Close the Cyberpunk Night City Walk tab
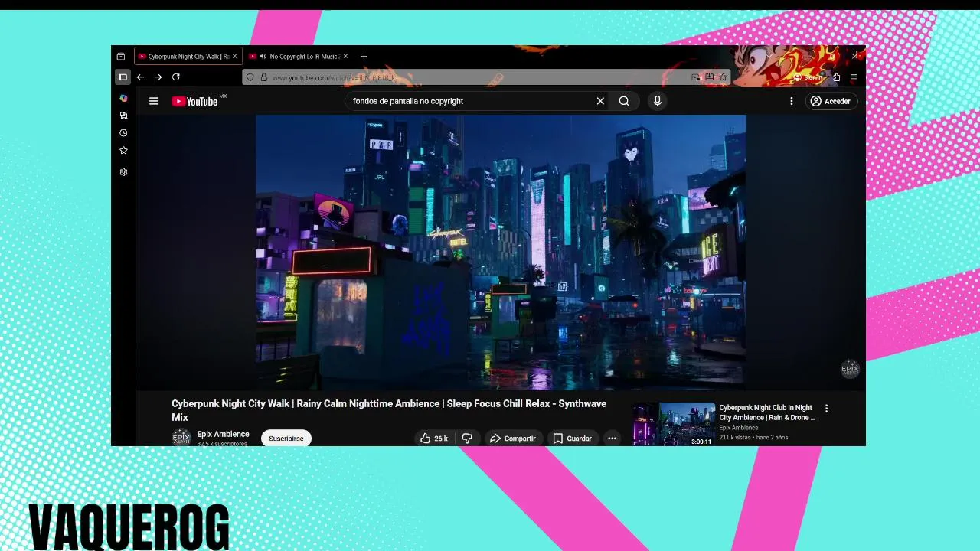The image size is (980, 551). [235, 57]
